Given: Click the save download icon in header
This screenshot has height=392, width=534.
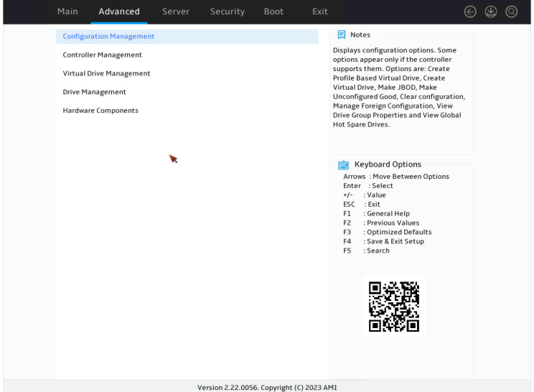Looking at the screenshot, I should click(x=491, y=11).
